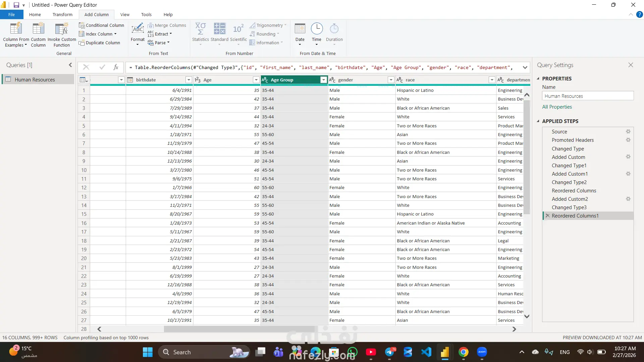Select the Changed Type2 applied step
The height and width of the screenshot is (362, 644).
click(x=569, y=182)
